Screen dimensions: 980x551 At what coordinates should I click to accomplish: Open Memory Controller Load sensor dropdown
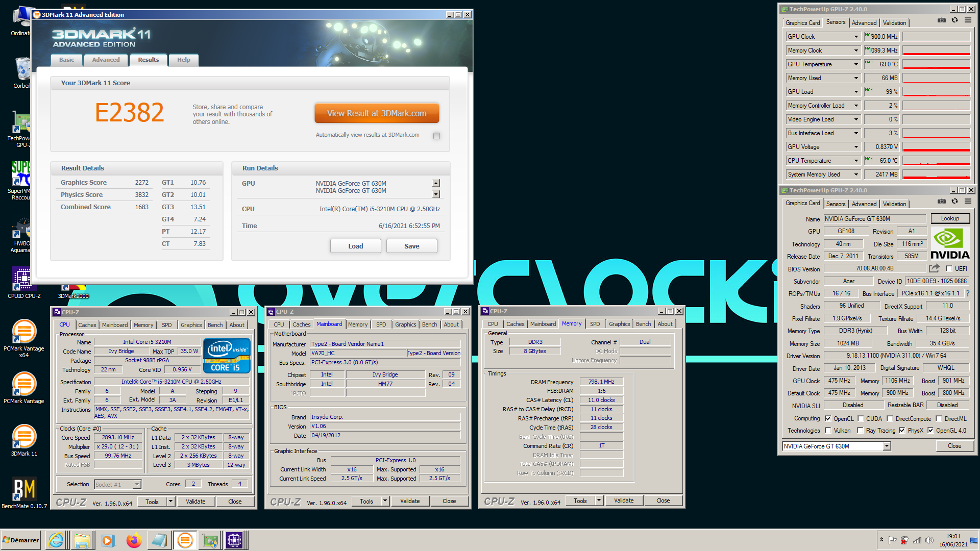click(856, 106)
